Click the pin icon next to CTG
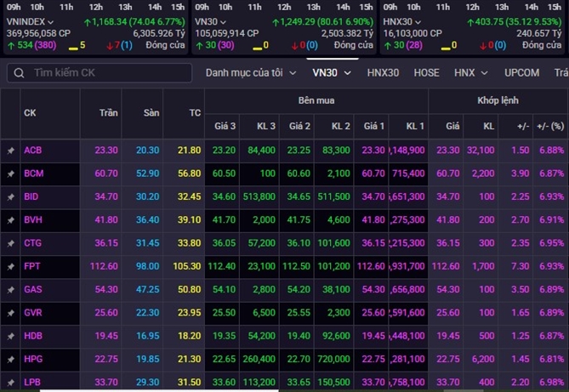This screenshot has height=392, width=569. pyautogui.click(x=10, y=243)
